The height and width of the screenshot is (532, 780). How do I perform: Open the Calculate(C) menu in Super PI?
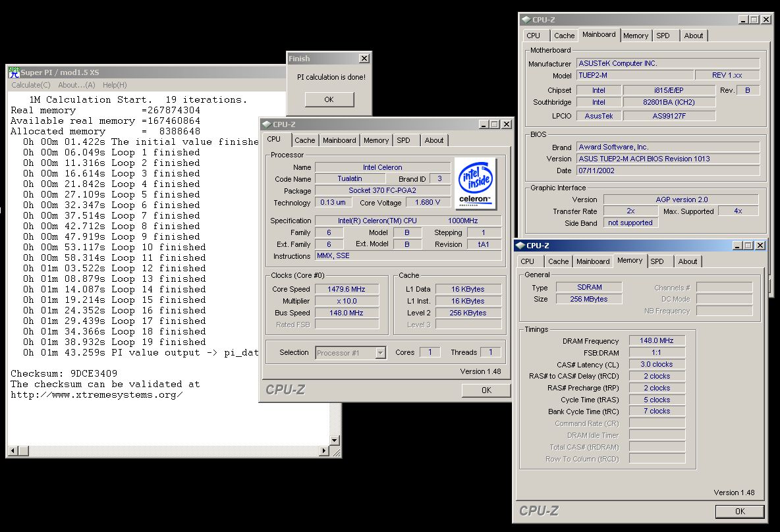pyautogui.click(x=31, y=85)
